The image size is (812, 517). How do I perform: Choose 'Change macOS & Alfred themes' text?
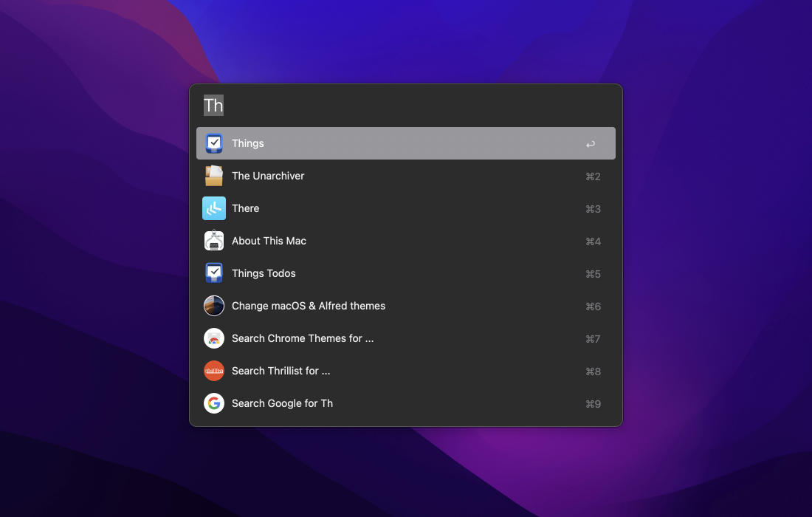pos(308,306)
